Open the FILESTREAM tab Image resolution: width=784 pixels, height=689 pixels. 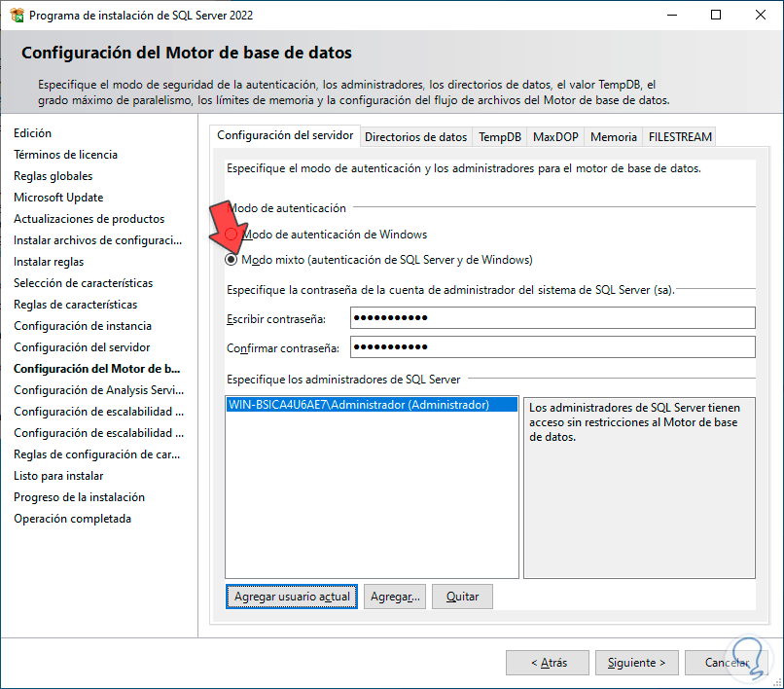pyautogui.click(x=680, y=136)
